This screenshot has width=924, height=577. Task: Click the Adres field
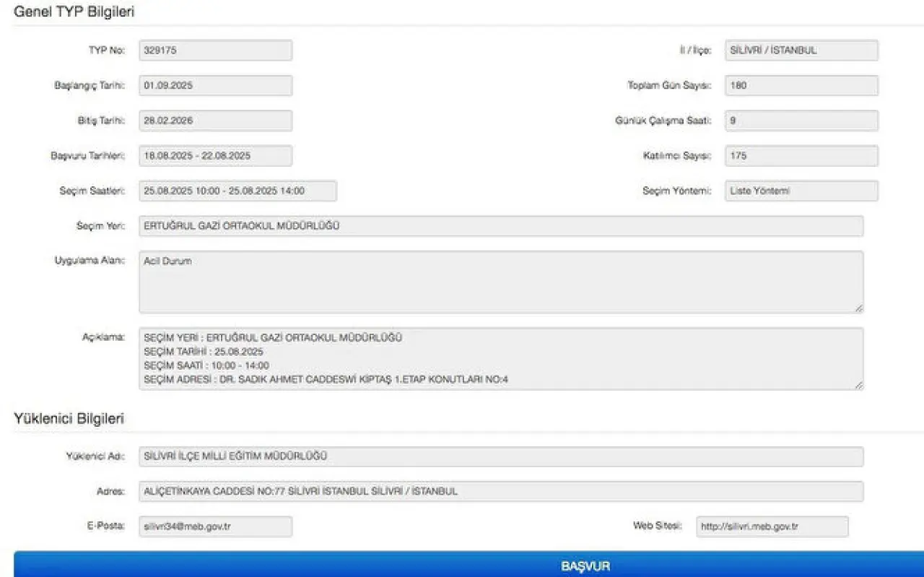coord(501,492)
